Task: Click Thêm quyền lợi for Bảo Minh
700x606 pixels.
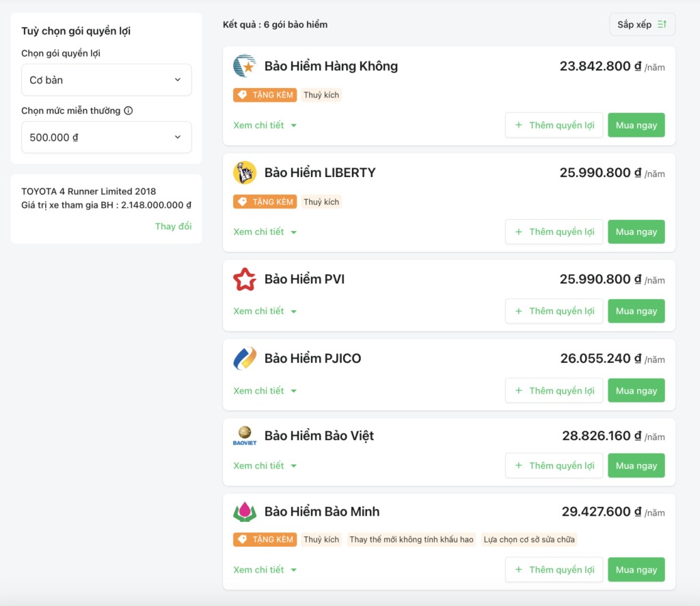Action: click(x=554, y=570)
